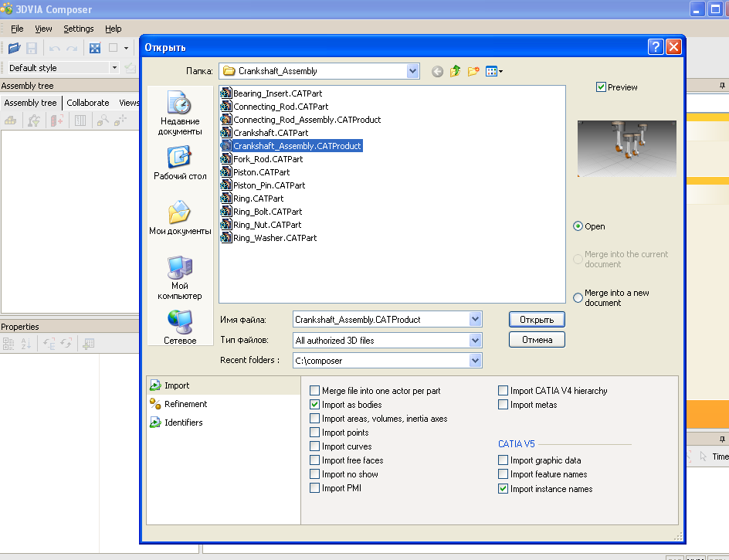Click the Открыть button

(537, 320)
